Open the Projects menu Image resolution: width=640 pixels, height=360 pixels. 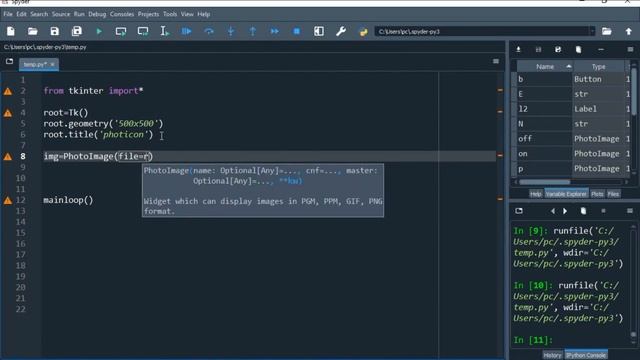pyautogui.click(x=148, y=14)
